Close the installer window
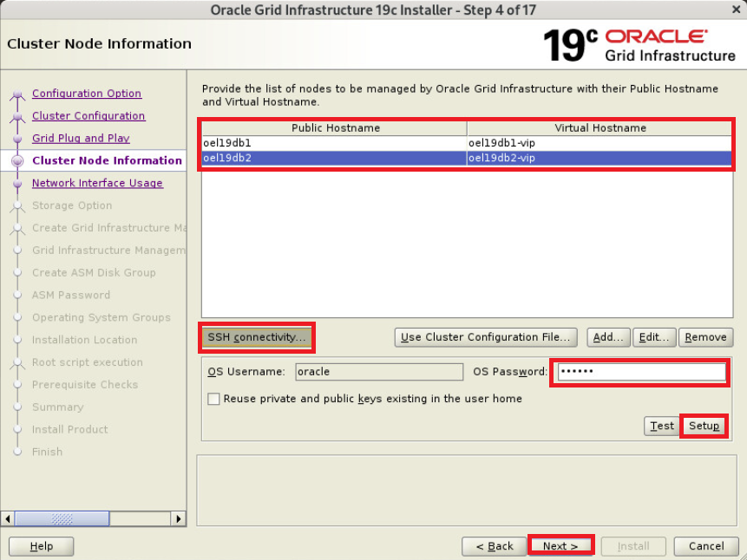Viewport: 747px width, 560px height. (x=736, y=9)
